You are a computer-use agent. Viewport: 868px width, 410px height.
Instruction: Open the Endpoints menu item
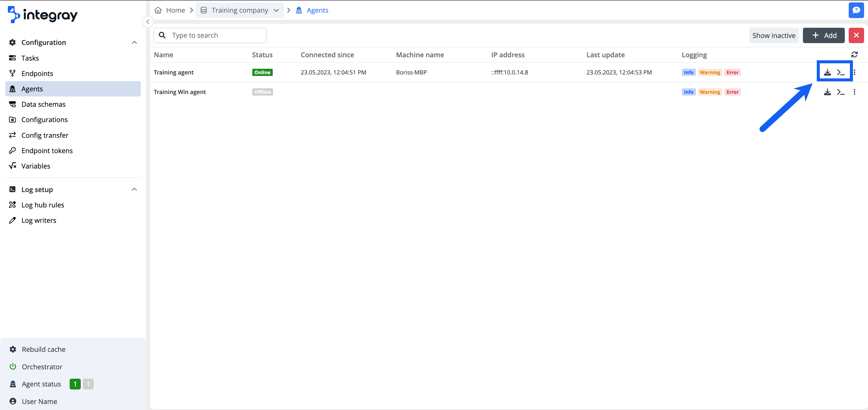click(x=37, y=74)
